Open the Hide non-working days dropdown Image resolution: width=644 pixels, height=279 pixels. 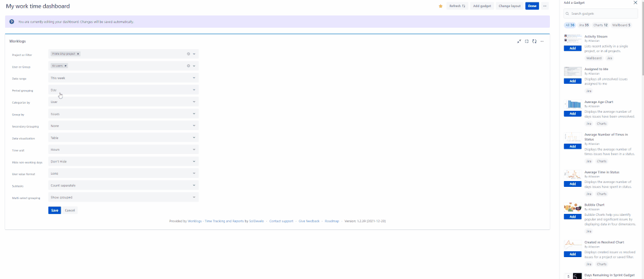(123, 162)
